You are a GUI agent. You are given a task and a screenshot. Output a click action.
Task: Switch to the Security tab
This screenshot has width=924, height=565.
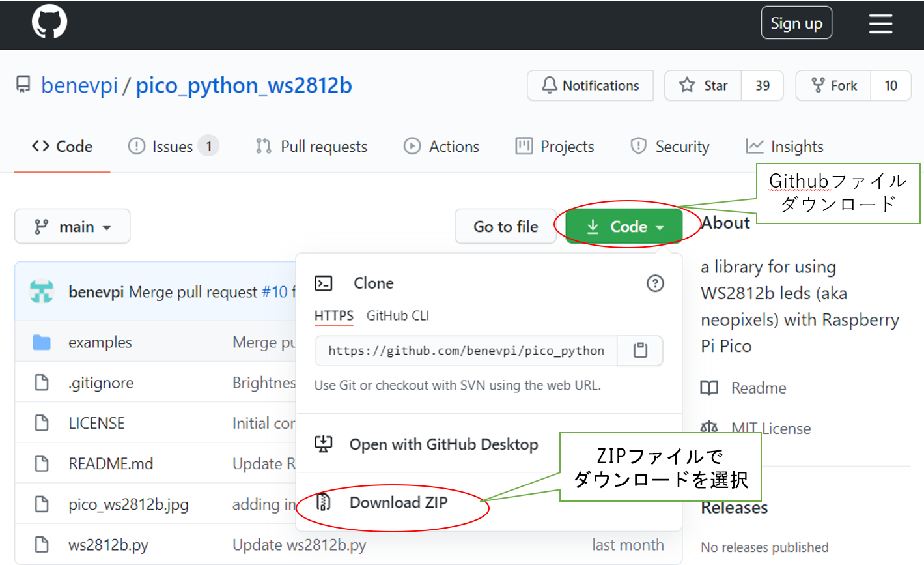670,147
